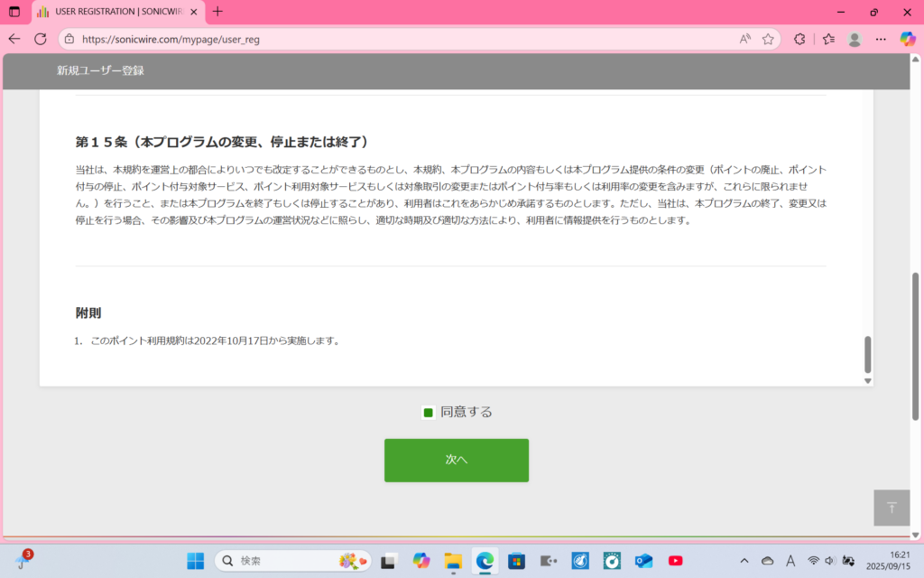This screenshot has width=924, height=578.
Task: Open the tab actions menu button
Action: 14,12
